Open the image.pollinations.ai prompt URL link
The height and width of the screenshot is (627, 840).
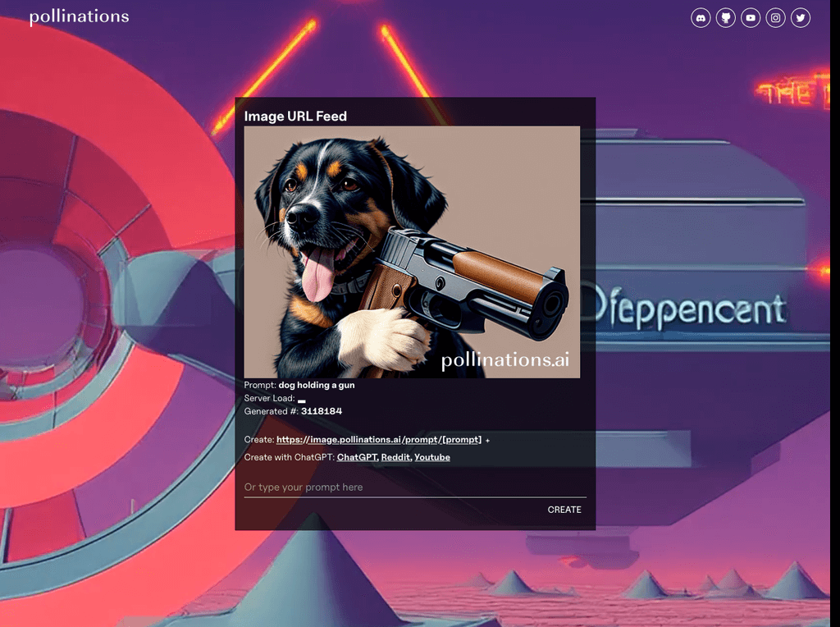379,439
